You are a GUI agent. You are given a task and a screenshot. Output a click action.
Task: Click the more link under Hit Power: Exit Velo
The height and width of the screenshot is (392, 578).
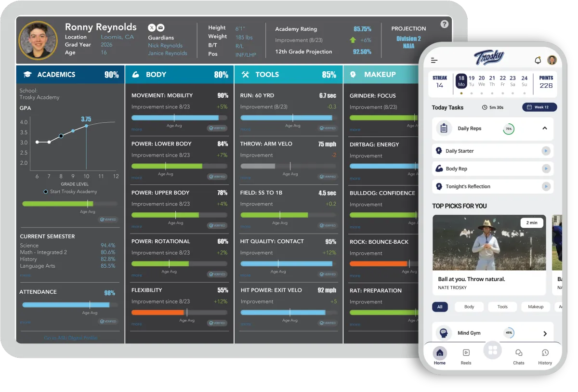(x=246, y=324)
